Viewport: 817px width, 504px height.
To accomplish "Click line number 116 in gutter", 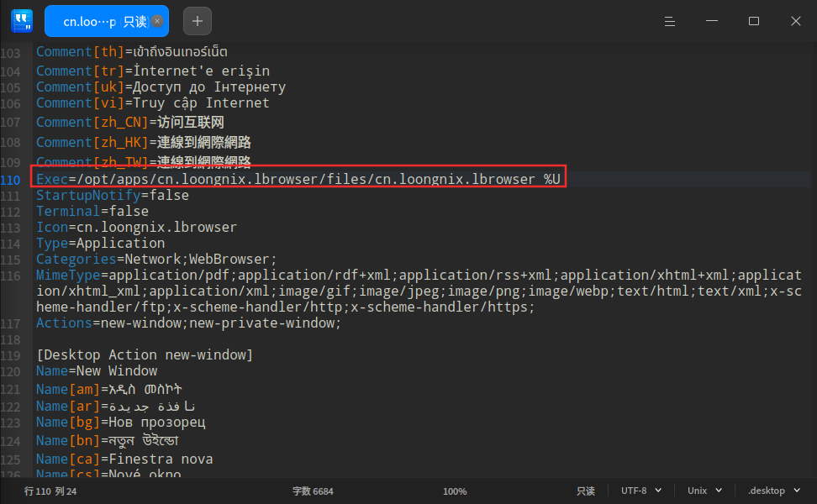I will pyautogui.click(x=10, y=276).
